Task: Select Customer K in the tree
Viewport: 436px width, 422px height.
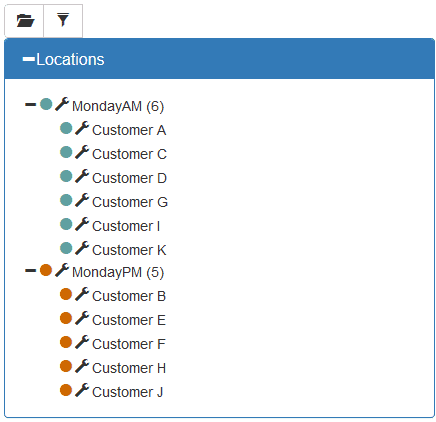Action: point(129,250)
